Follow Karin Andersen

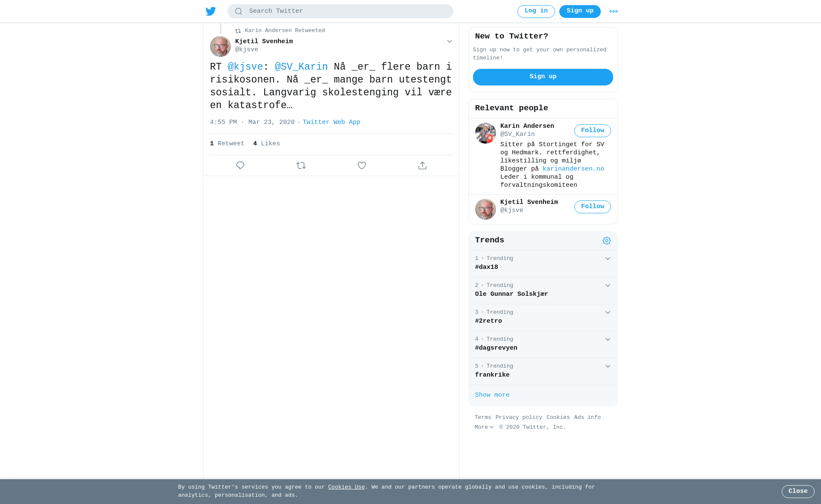[x=593, y=131]
